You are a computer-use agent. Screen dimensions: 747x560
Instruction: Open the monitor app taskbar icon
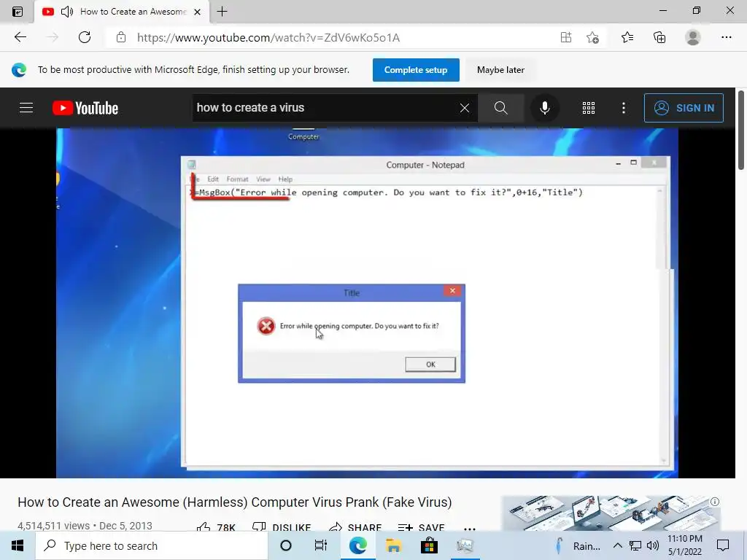[x=465, y=545]
